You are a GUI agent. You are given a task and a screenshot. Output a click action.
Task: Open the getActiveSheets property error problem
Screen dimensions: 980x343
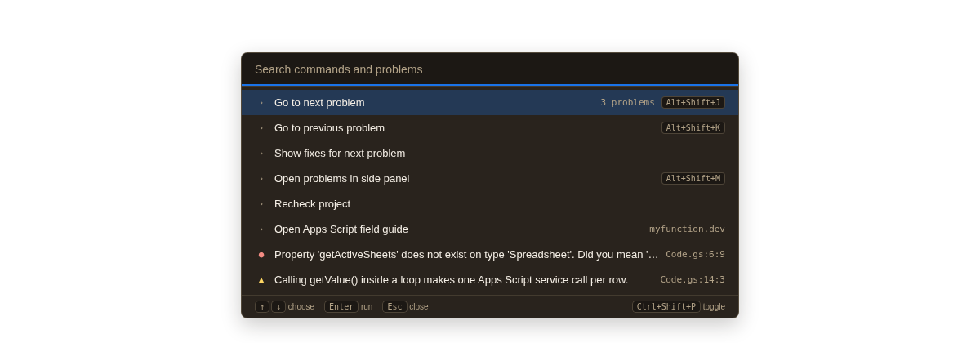[x=490, y=254]
